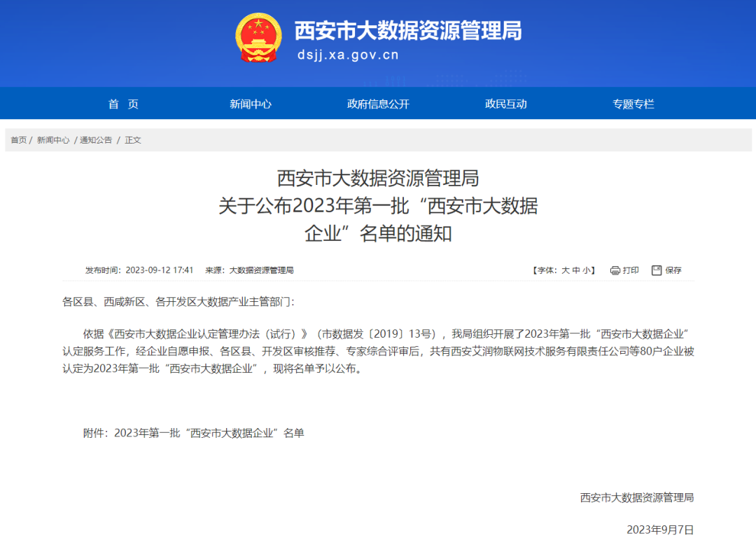Click 正文 in the breadcrumb
The image size is (756, 545).
(x=132, y=140)
